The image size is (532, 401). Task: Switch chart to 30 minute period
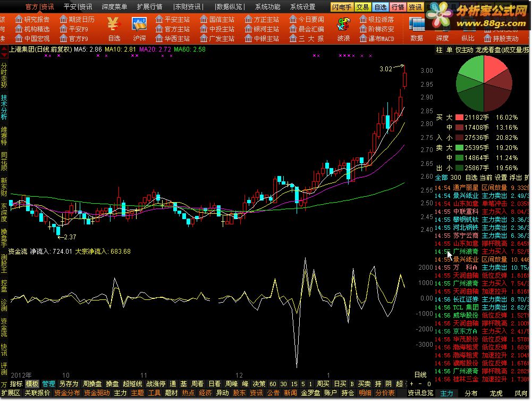point(284,384)
